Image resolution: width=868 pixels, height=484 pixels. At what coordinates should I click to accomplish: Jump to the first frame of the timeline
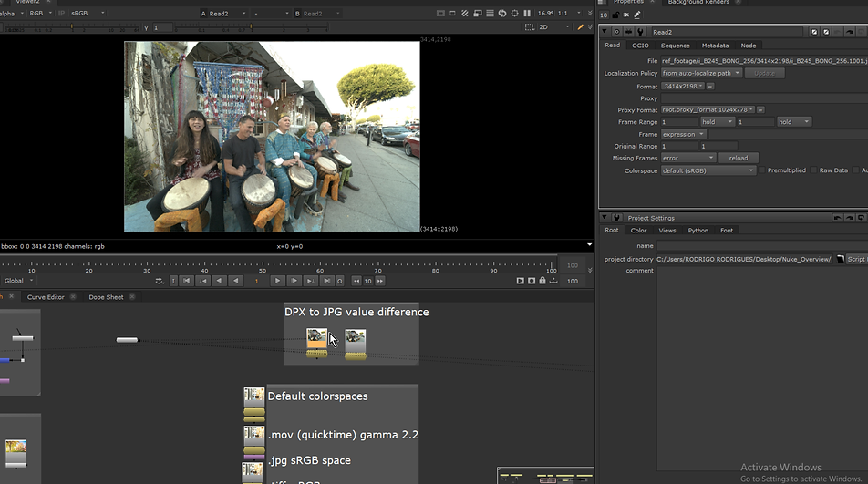click(x=187, y=281)
